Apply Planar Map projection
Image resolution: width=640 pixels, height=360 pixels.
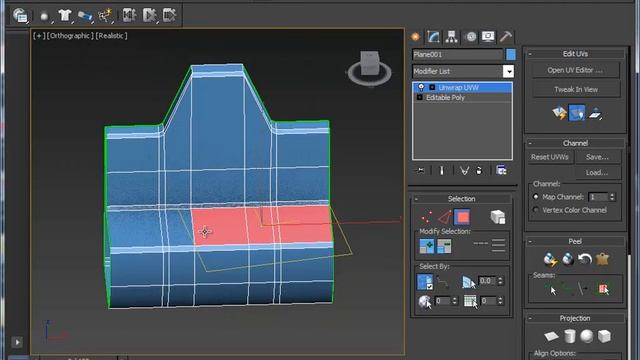coord(551,336)
